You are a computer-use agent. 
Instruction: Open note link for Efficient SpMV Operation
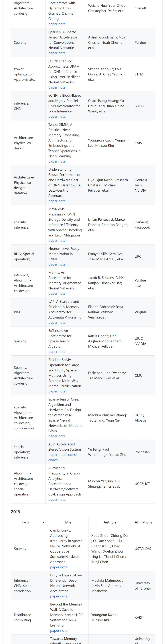[x=62, y=391]
